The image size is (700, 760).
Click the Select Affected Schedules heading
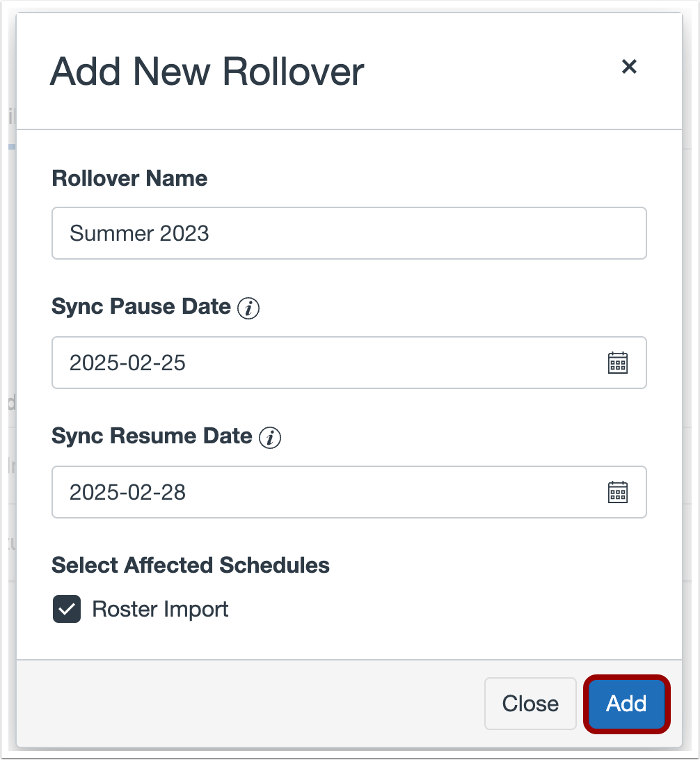[x=190, y=565]
